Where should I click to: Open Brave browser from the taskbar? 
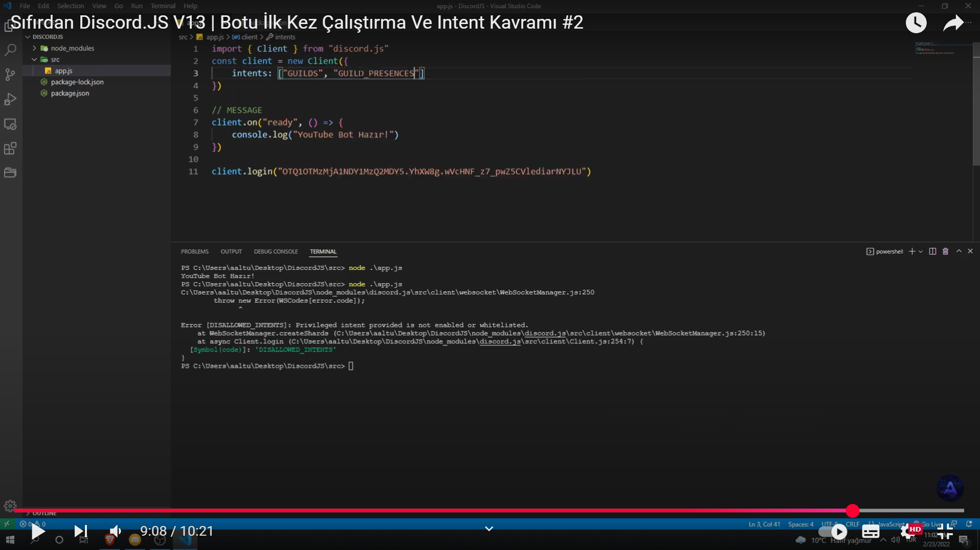pyautogui.click(x=109, y=540)
